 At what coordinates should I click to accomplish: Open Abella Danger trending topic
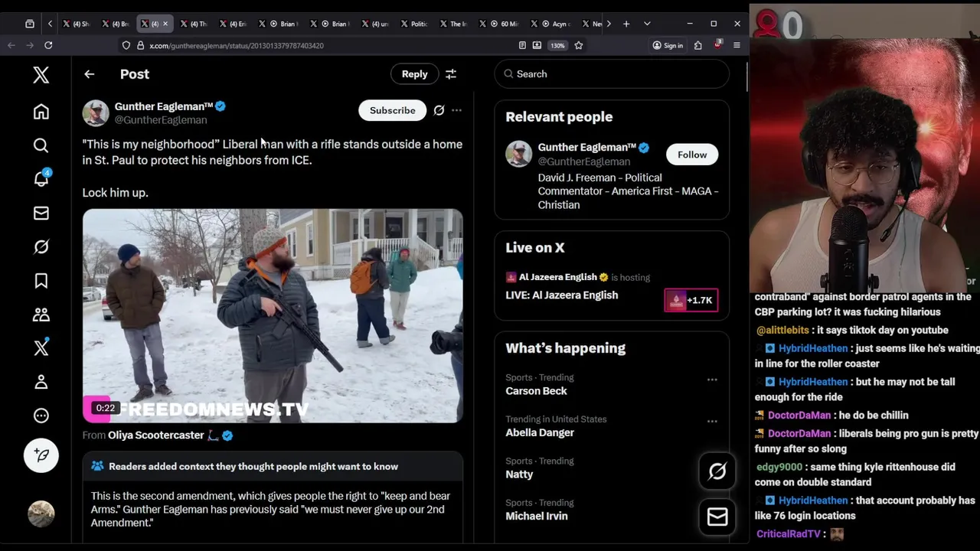[x=540, y=432]
